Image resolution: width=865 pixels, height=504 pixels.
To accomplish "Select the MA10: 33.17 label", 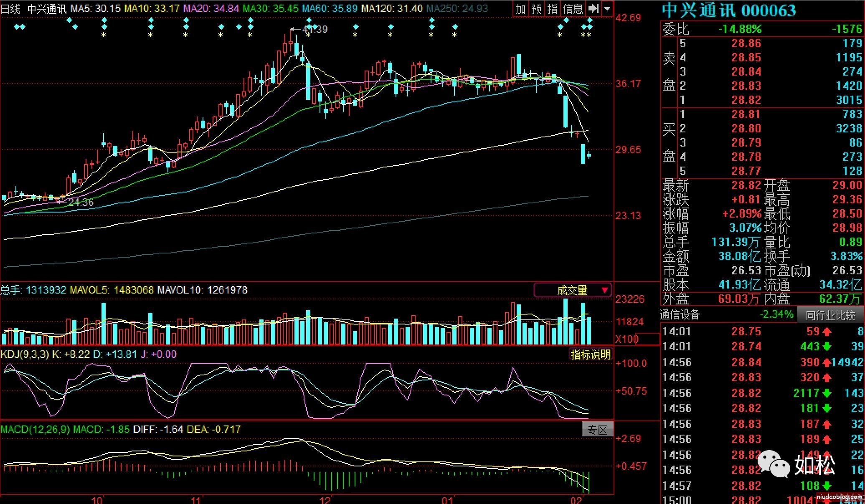I will 152,8.
